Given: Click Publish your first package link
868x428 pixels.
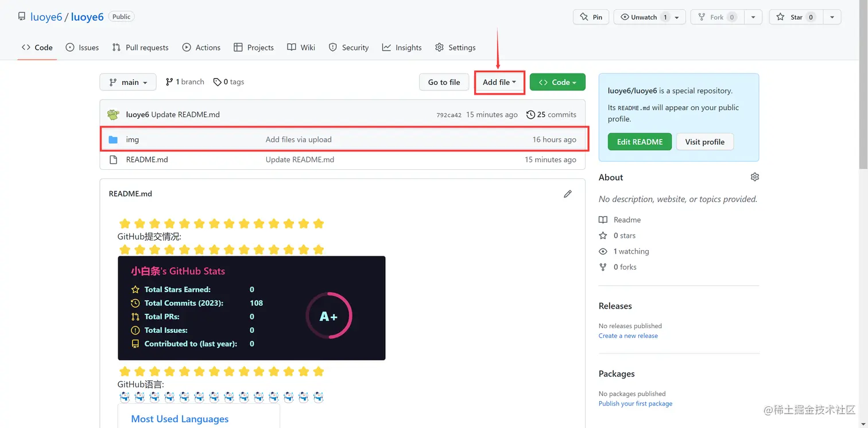Looking at the screenshot, I should click(x=635, y=403).
